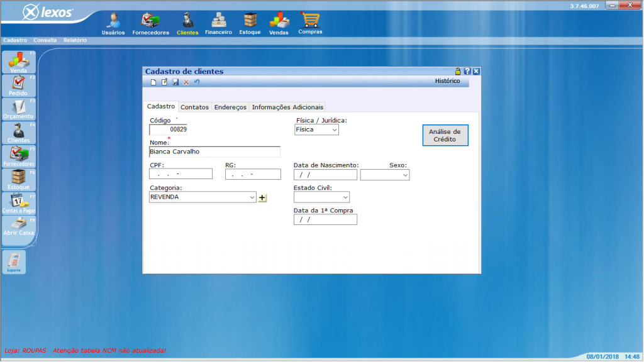
Task: Minimize the lexos application window
Action: [x=613, y=5]
